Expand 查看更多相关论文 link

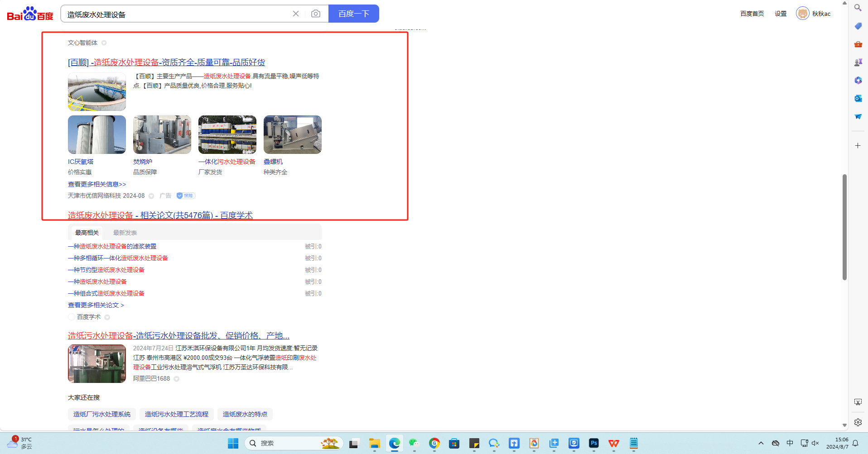click(96, 305)
